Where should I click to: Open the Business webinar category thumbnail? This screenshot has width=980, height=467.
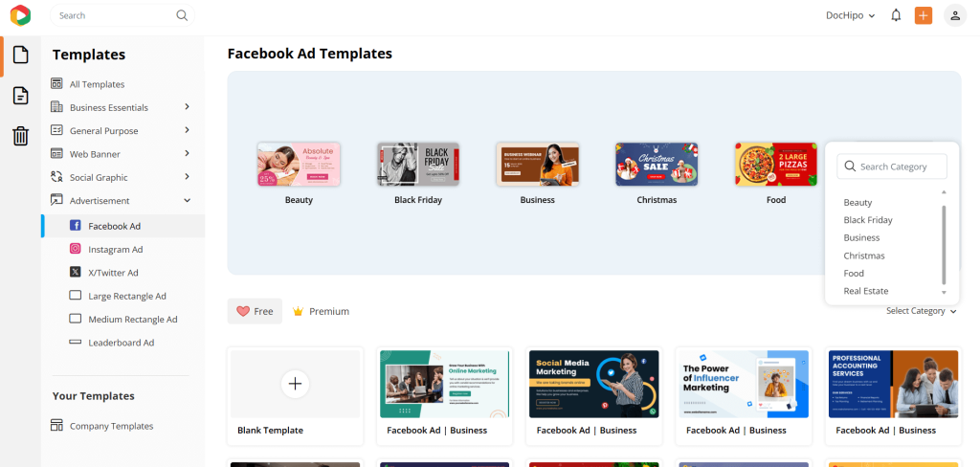coord(538,164)
